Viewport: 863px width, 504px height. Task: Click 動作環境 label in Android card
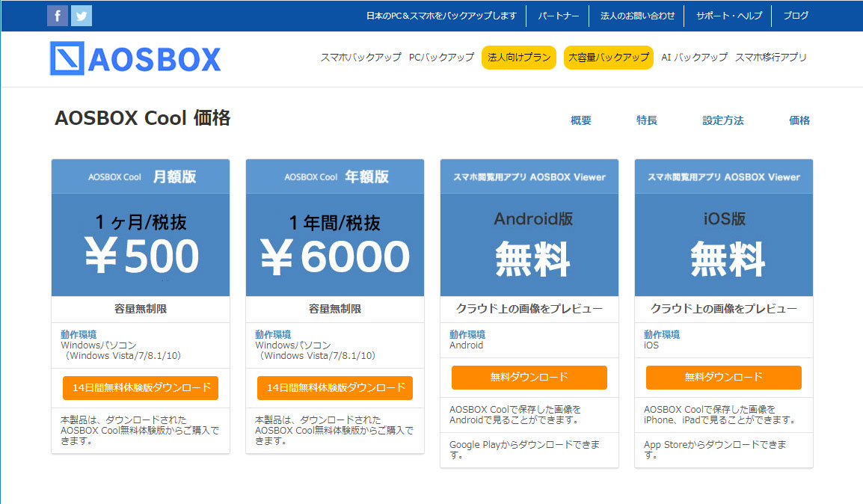[x=467, y=334]
